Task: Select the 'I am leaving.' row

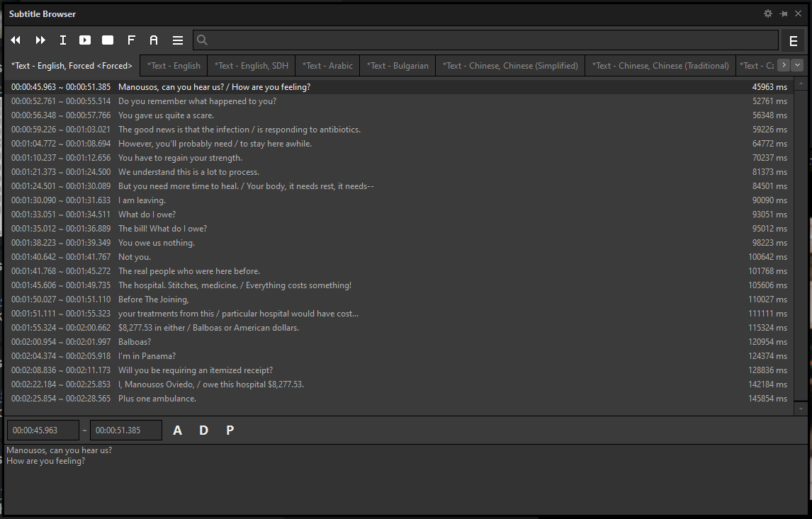Action: pyautogui.click(x=399, y=200)
